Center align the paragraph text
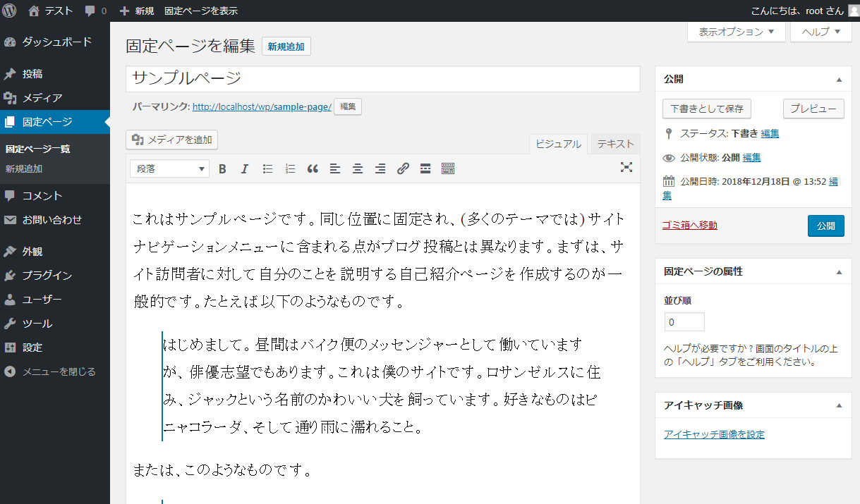The image size is (860, 504). coord(358,168)
